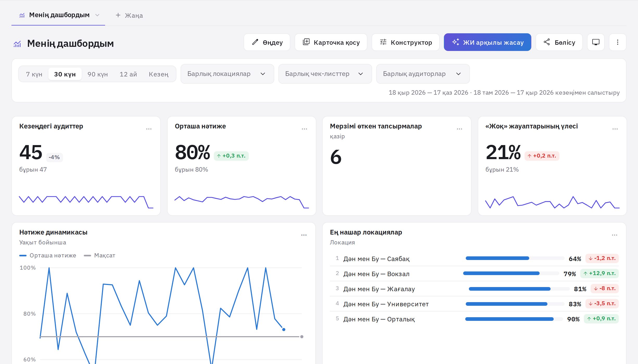The image size is (638, 364).
Task: Click the Дән мен Бу — Жағалау row
Action: pyautogui.click(x=474, y=289)
